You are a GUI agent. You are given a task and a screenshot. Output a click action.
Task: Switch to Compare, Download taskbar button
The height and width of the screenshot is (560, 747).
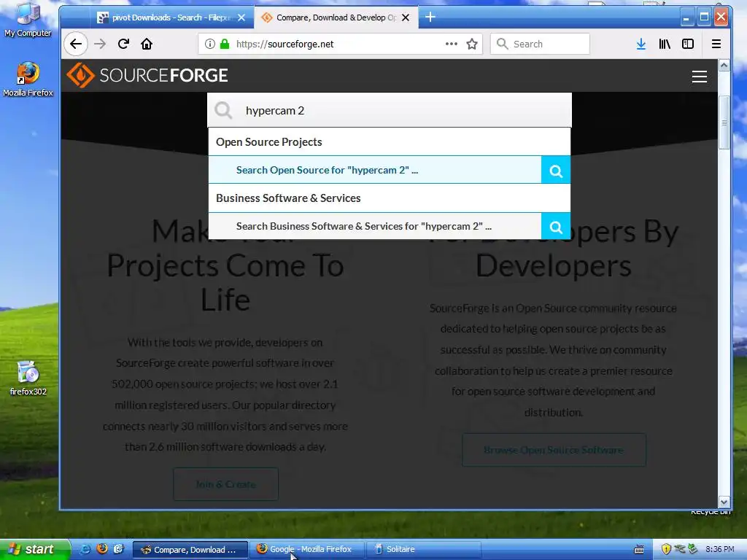coord(190,550)
